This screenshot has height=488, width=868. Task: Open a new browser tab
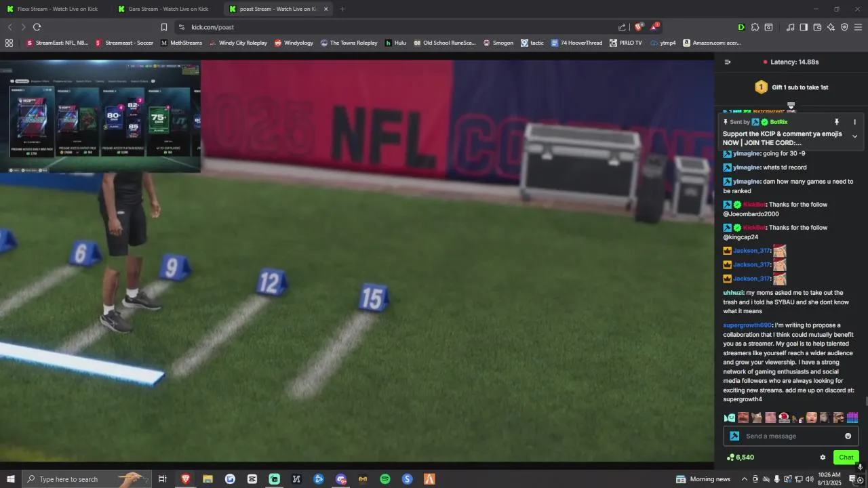point(342,9)
